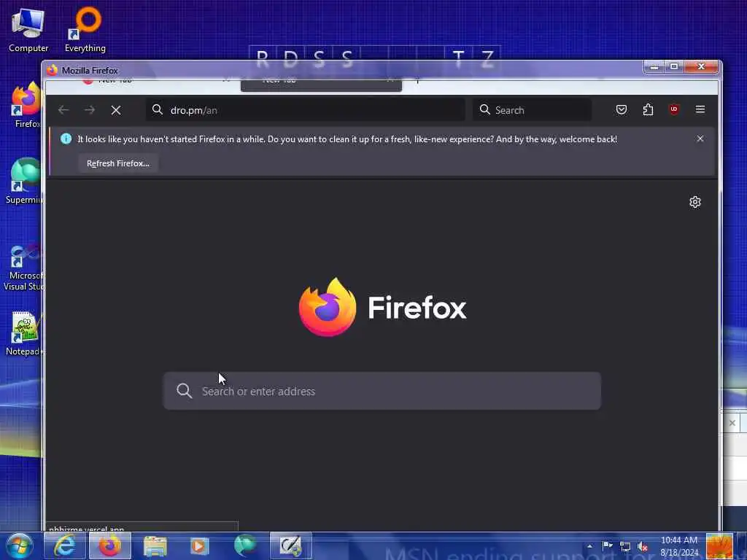Viewport: 747px width, 560px height.
Task: Click Firefox taskbar button
Action: (x=110, y=545)
